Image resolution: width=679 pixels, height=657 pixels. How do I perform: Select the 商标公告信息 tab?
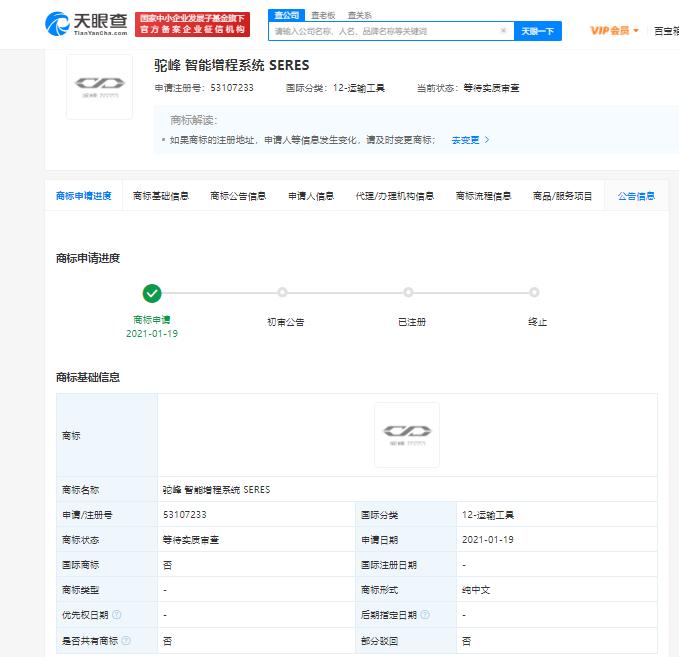click(x=238, y=196)
